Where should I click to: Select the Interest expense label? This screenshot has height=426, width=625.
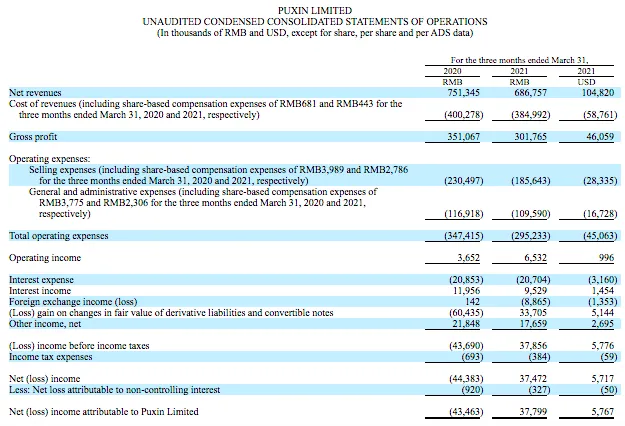coord(41,280)
